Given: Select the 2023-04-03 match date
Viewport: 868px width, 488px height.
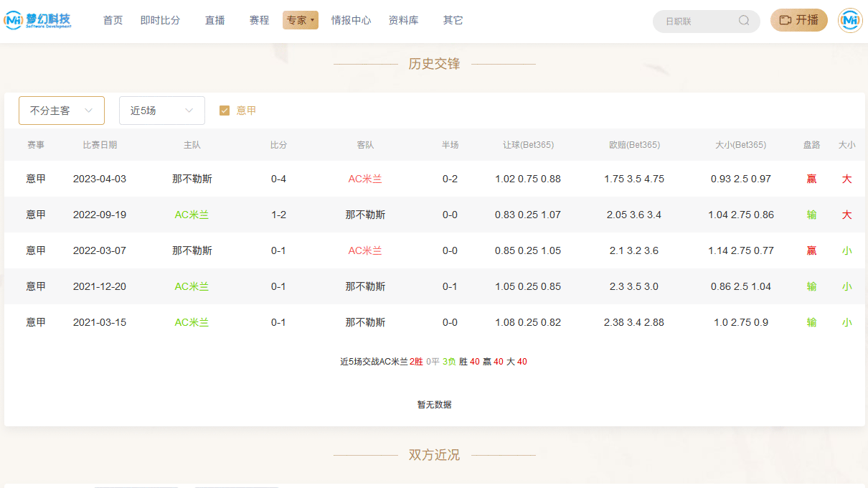Looking at the screenshot, I should tap(100, 179).
